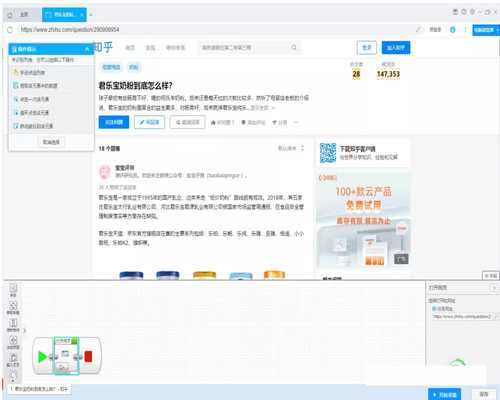Open the answer sort order dropdown

point(291,148)
